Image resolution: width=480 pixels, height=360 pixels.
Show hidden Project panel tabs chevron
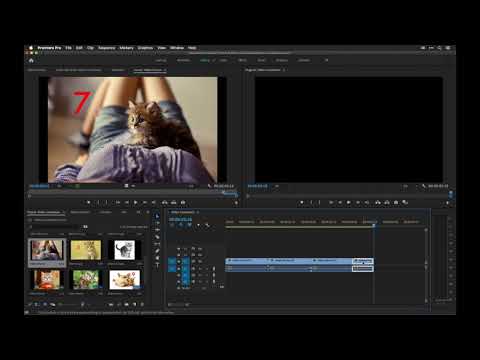tap(148, 212)
